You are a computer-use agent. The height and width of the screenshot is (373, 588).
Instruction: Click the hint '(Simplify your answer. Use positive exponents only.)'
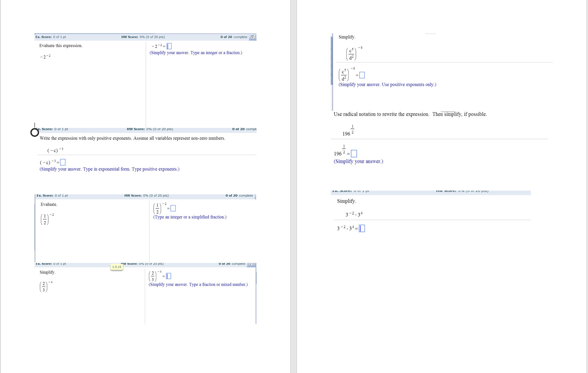point(387,85)
